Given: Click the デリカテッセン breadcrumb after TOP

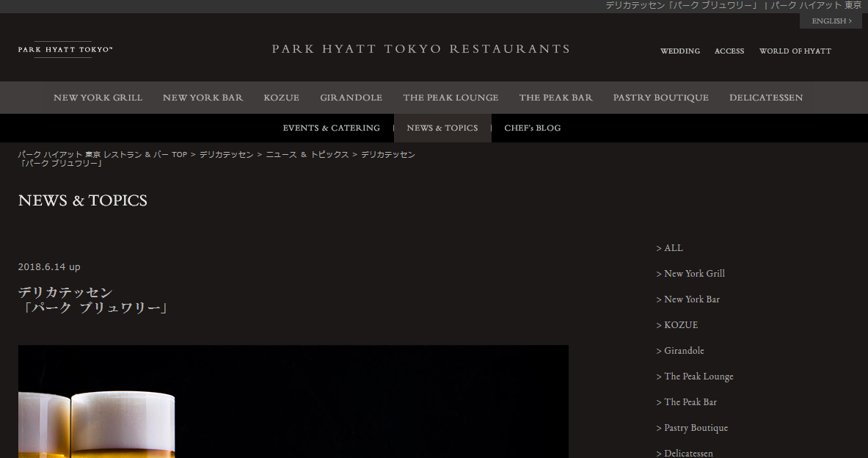Looking at the screenshot, I should point(227,155).
